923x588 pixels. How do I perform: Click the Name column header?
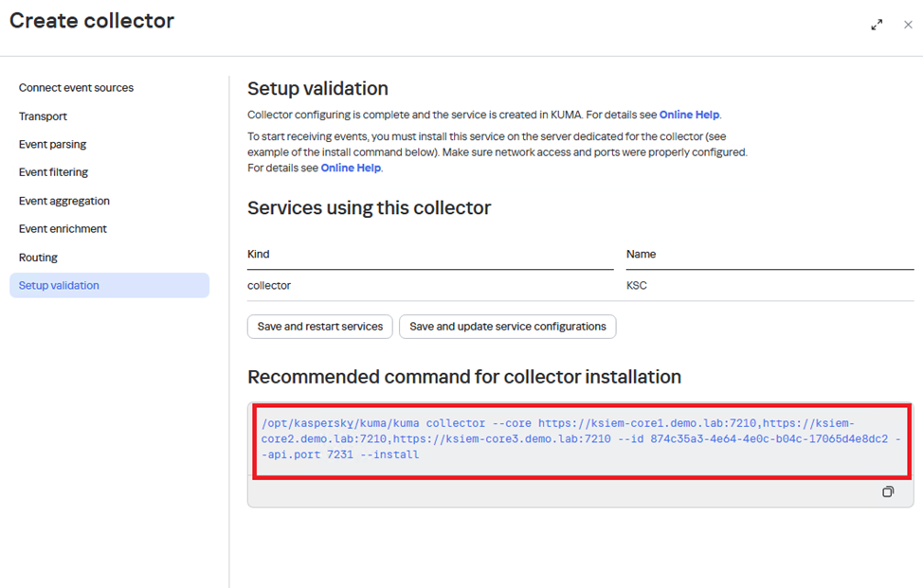click(641, 255)
